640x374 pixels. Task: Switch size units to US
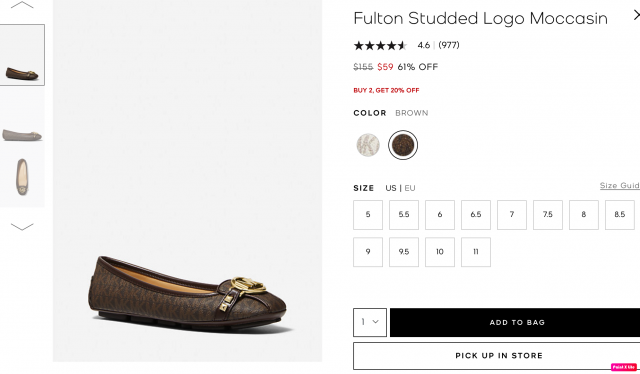click(x=391, y=188)
